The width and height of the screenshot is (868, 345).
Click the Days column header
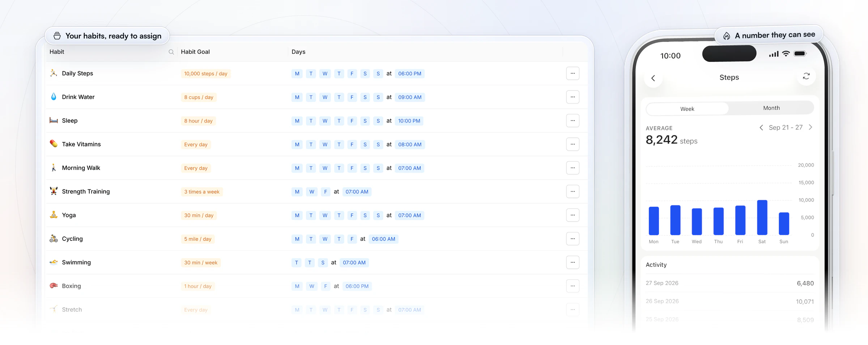pos(298,52)
